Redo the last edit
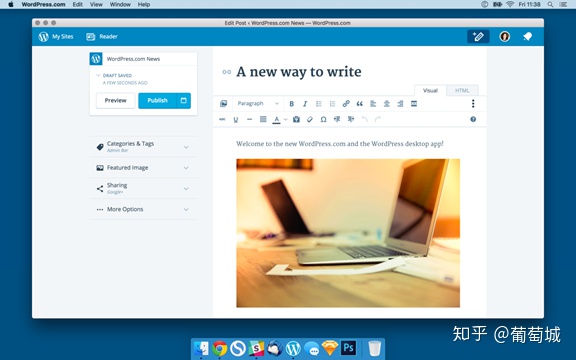 point(378,119)
